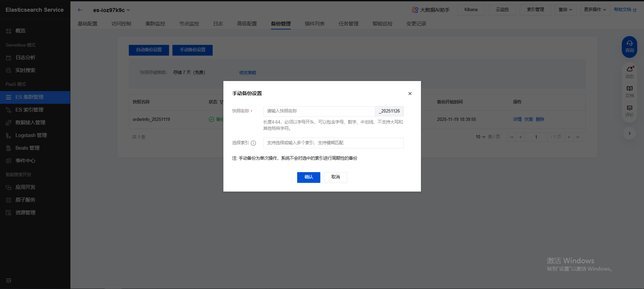
Task: Expand the 更多操作 dropdown
Action: (x=595, y=10)
